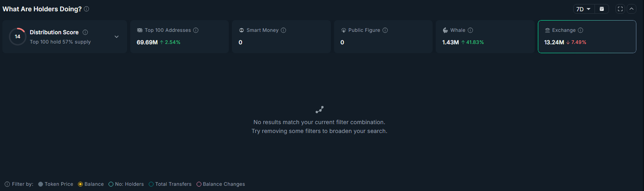Click the info icon beside Whale
The height and width of the screenshot is (191, 644).
tap(470, 30)
